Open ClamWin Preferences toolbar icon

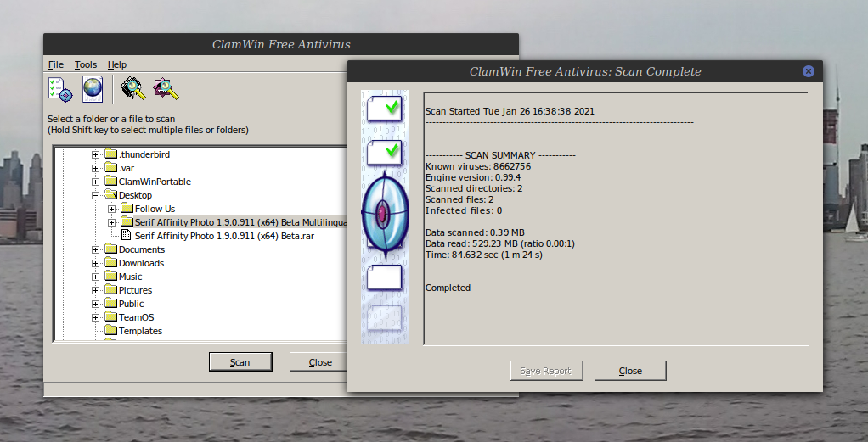[60, 89]
